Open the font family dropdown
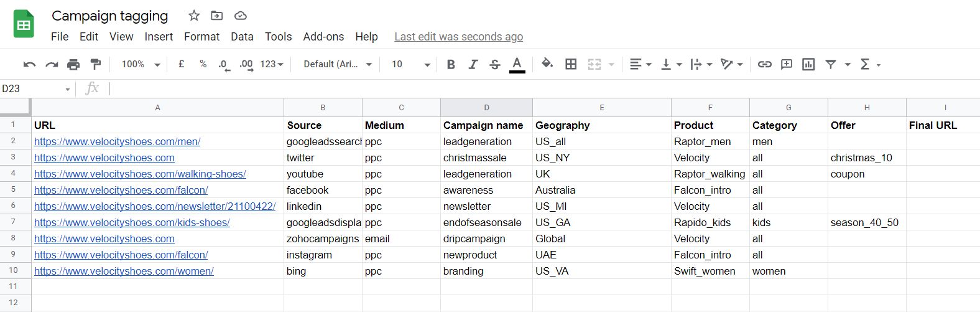 coord(338,64)
